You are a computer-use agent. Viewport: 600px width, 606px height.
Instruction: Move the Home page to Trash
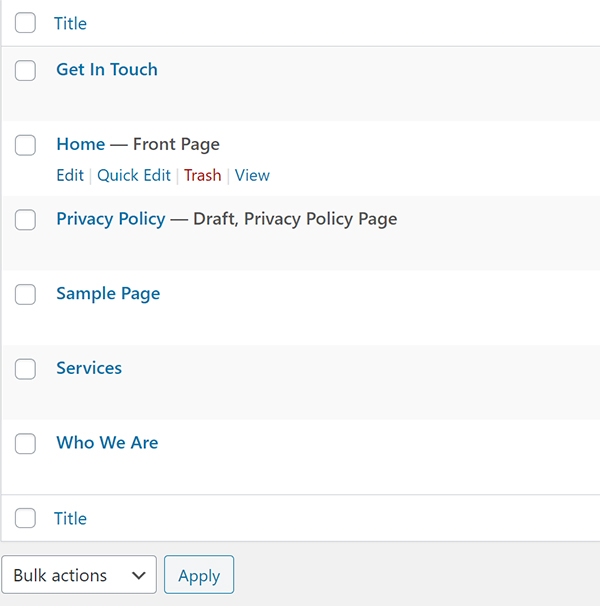click(203, 175)
